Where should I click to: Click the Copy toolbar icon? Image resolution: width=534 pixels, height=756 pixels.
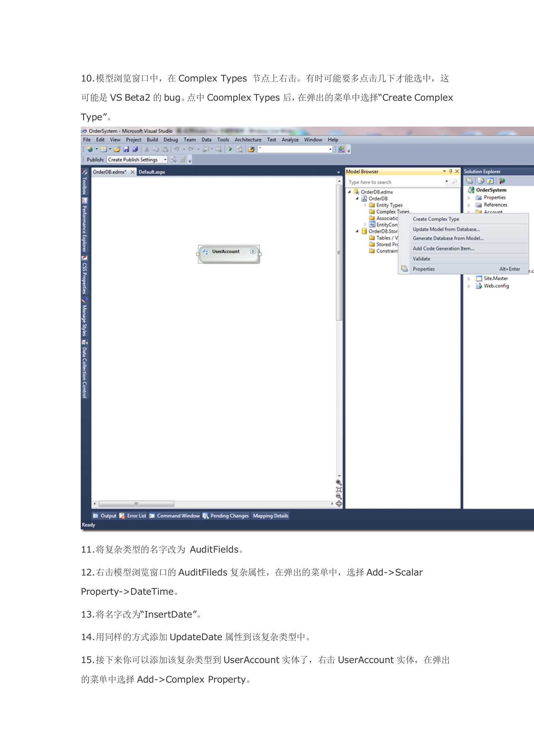point(156,149)
